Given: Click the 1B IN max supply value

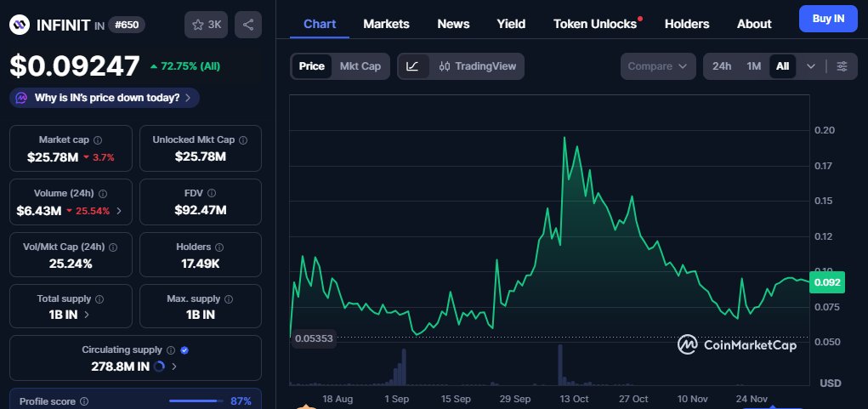Looking at the screenshot, I should point(201,315).
